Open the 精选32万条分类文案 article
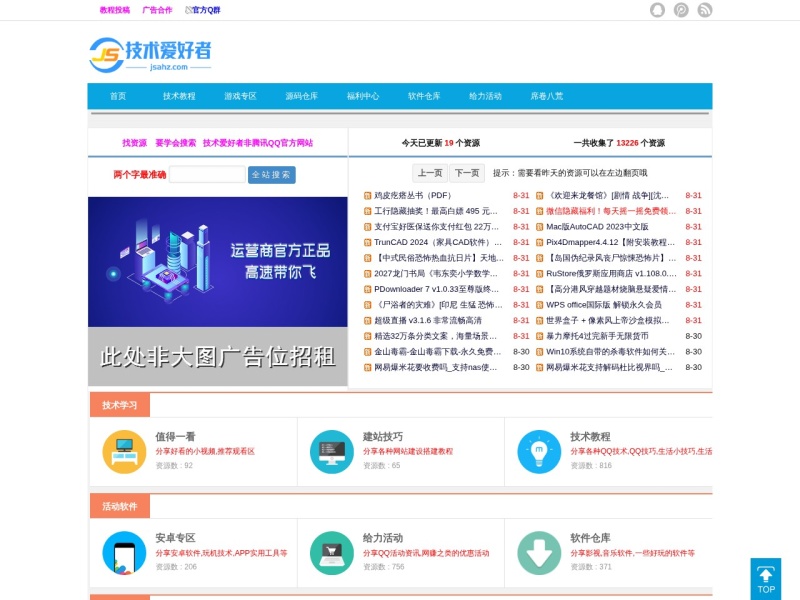Screen dimensions: 800x600 pos(435,336)
